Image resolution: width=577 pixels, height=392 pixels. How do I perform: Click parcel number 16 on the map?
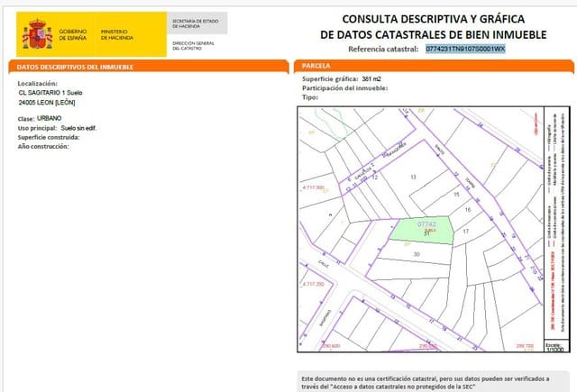pos(468,210)
